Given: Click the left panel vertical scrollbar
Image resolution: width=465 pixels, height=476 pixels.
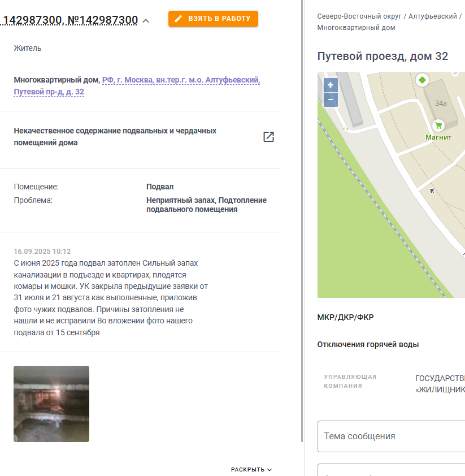Looking at the screenshot, I should coord(302,221).
